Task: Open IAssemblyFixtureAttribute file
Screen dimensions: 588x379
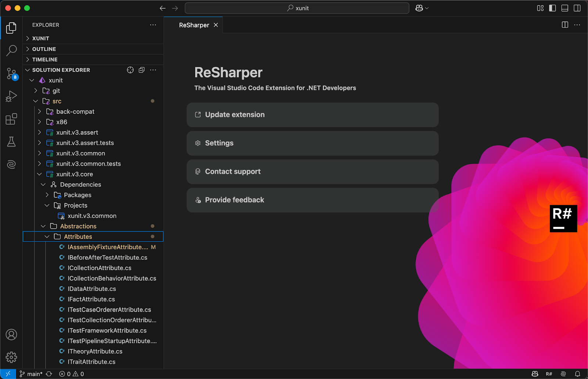Action: tap(93, 247)
